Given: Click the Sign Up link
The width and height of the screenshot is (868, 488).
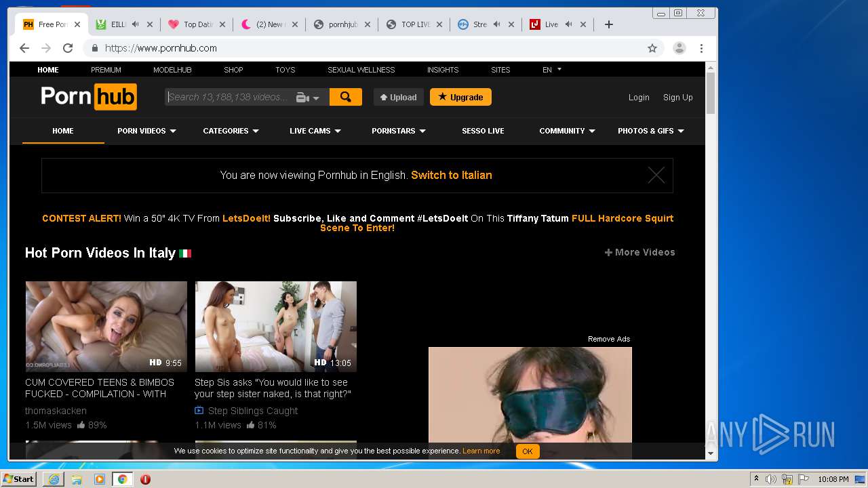Looking at the screenshot, I should pyautogui.click(x=677, y=98).
